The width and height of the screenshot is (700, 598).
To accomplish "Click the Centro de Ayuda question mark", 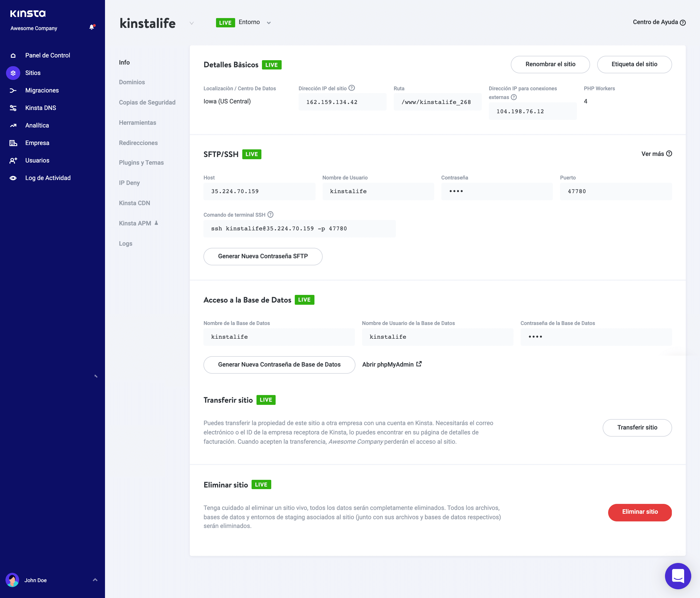I will click(x=683, y=22).
